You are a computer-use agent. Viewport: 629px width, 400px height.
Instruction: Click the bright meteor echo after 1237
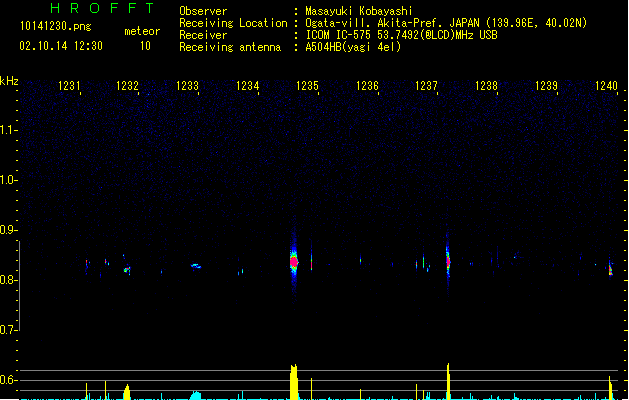coord(448,261)
